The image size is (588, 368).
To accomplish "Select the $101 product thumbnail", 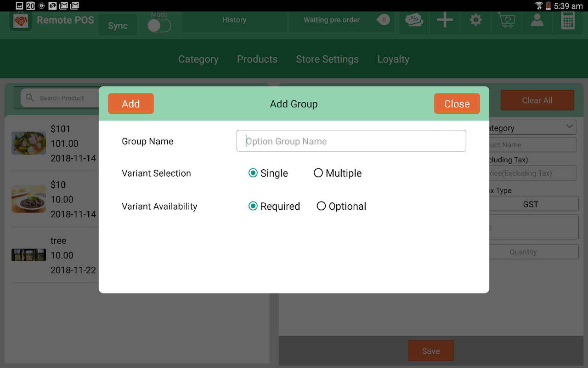I will coord(28,143).
